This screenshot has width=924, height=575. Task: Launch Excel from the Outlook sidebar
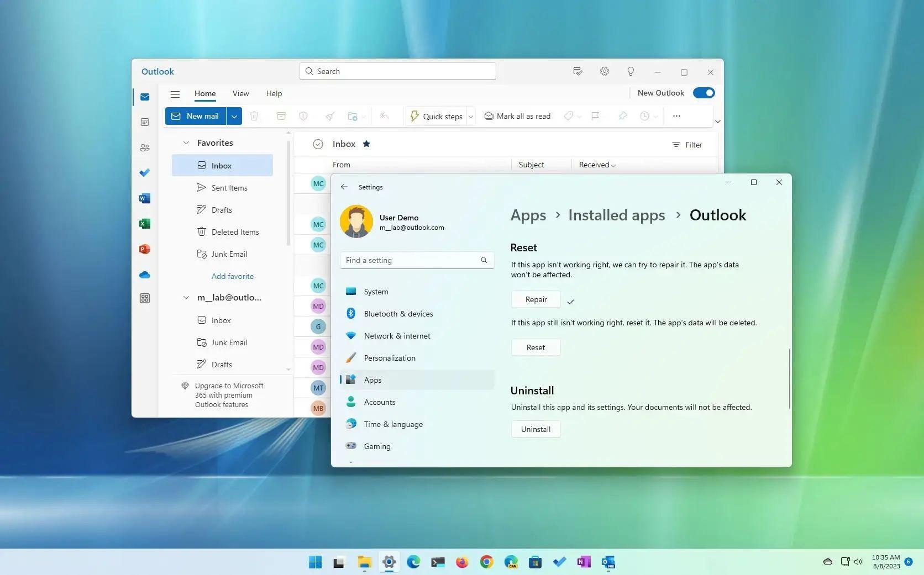pos(145,224)
